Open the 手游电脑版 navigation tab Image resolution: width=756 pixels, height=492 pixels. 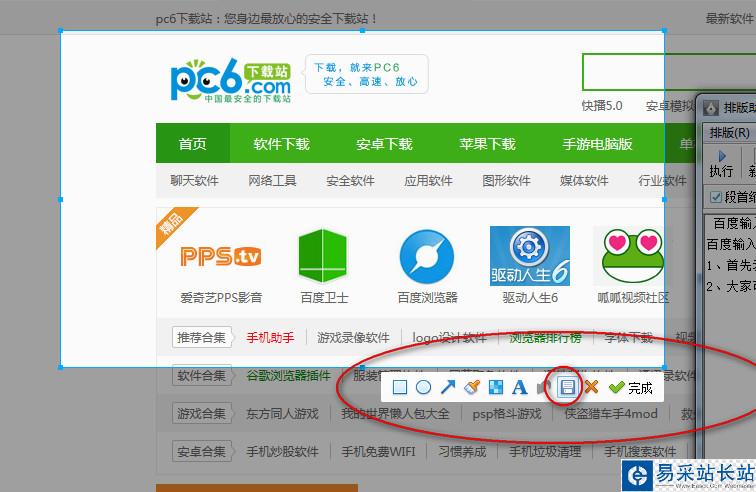tap(597, 144)
